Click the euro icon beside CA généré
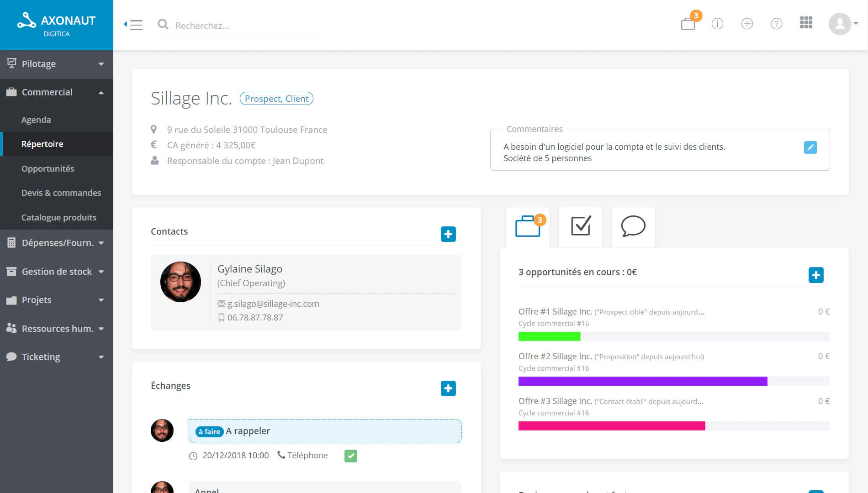 coord(154,145)
